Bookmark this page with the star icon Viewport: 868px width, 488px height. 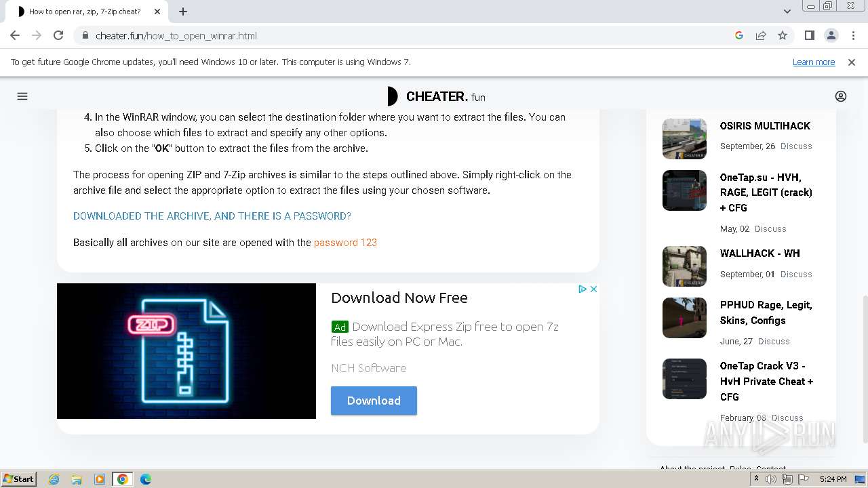pos(783,35)
